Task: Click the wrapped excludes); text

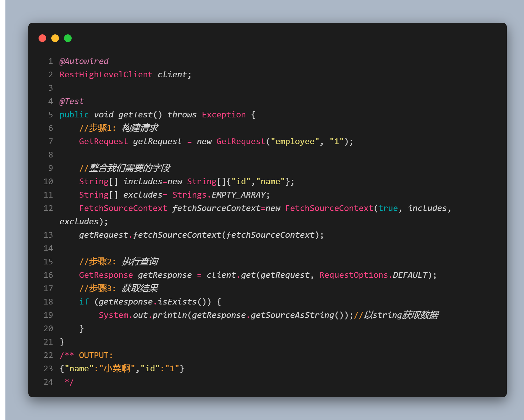Action: pos(84,221)
